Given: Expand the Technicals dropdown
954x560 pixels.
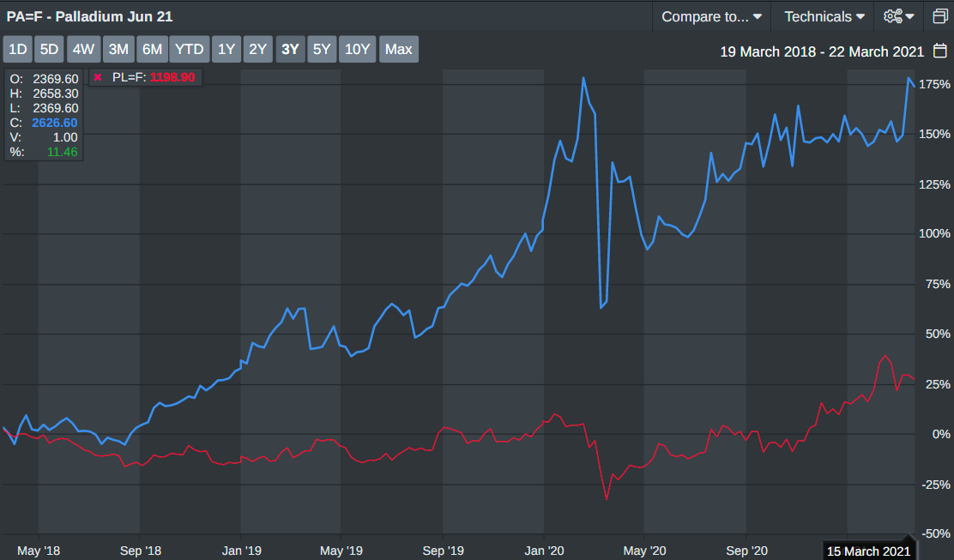Looking at the screenshot, I should [x=824, y=16].
